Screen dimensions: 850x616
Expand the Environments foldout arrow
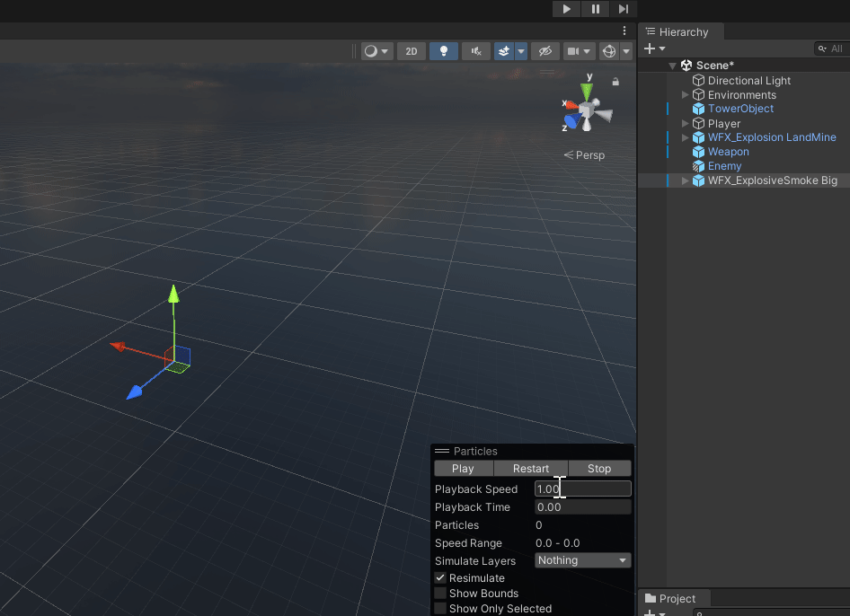(686, 95)
